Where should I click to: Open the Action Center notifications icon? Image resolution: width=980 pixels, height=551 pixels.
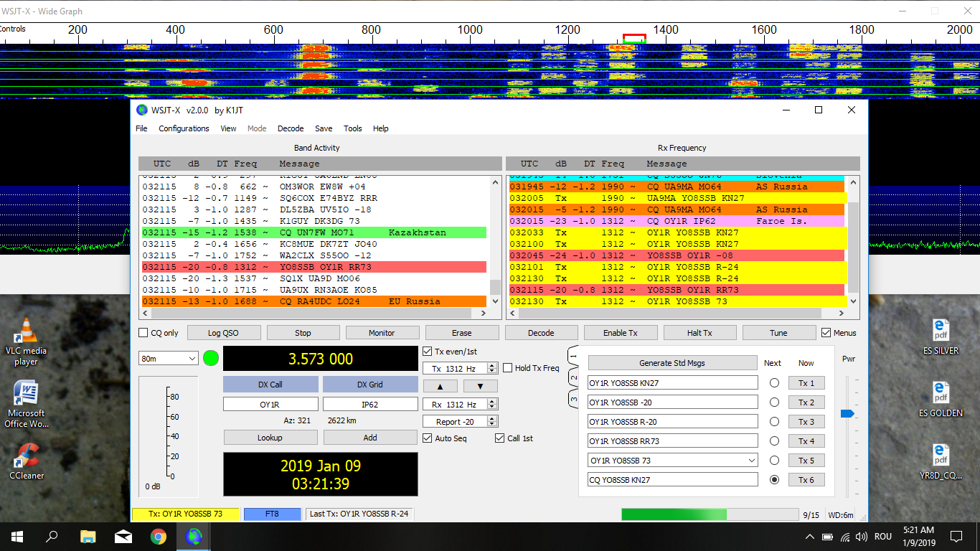pos(956,536)
